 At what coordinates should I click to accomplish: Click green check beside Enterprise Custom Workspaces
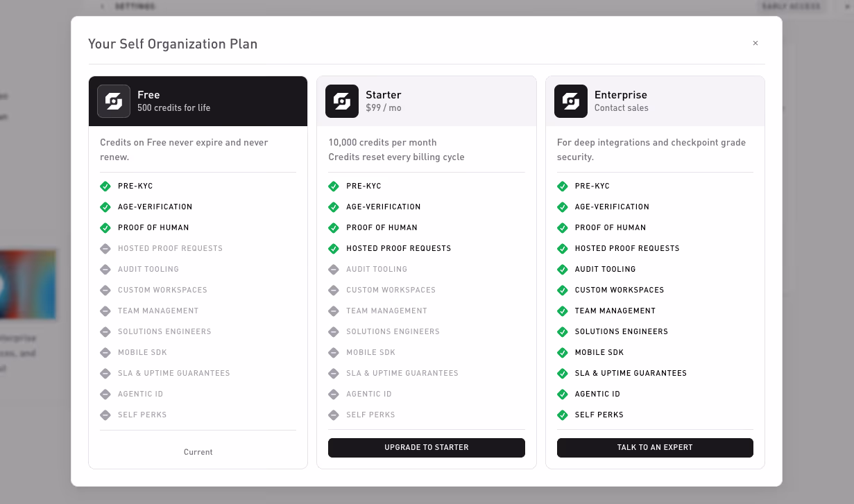[x=563, y=290]
